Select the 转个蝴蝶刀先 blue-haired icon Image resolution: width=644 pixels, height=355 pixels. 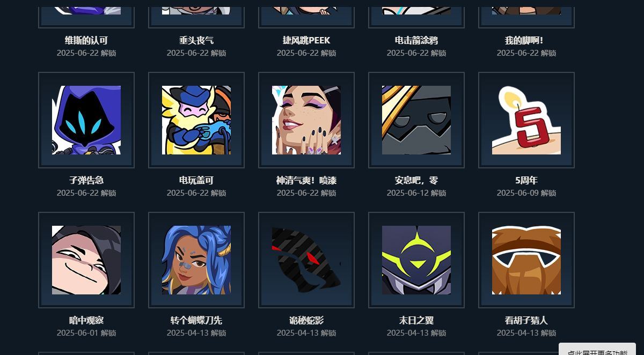[196, 260]
